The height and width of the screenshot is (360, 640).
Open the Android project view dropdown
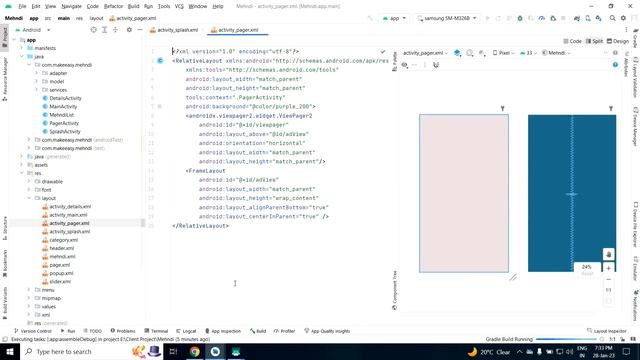point(32,30)
